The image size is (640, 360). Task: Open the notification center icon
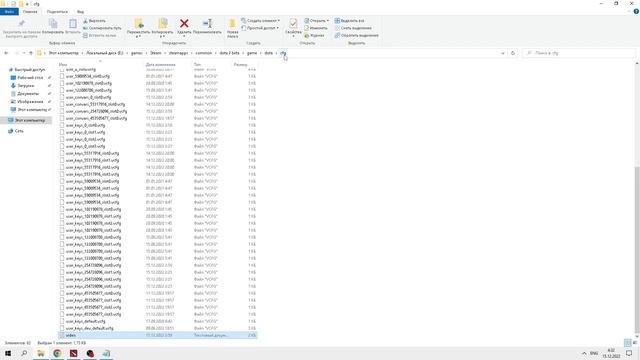coord(629,353)
